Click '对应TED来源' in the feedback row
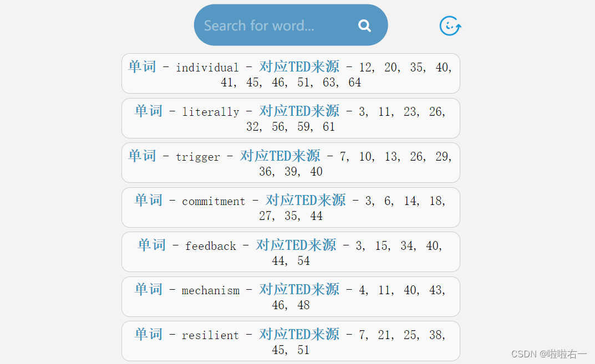Viewport: 595px width, 364px height. click(x=296, y=245)
